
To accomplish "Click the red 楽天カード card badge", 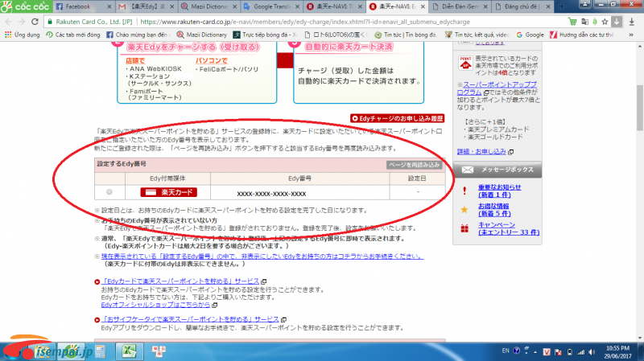I will [x=169, y=192].
